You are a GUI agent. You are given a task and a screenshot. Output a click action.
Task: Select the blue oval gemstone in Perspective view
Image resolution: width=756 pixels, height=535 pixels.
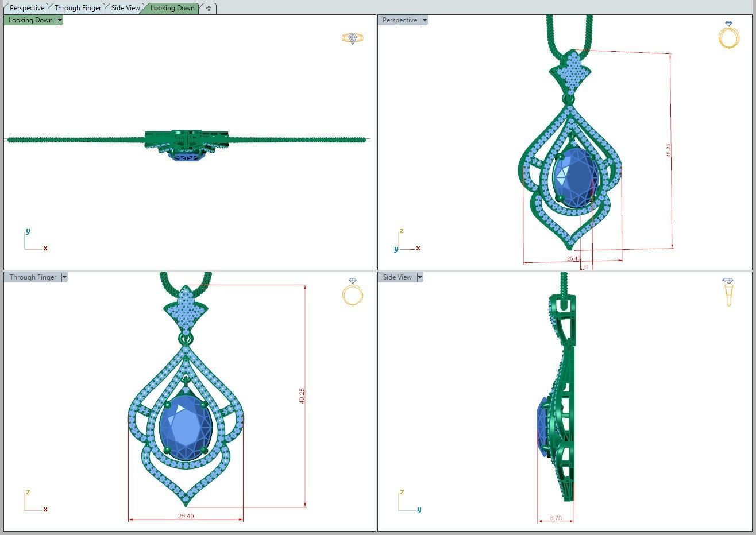[x=576, y=177]
